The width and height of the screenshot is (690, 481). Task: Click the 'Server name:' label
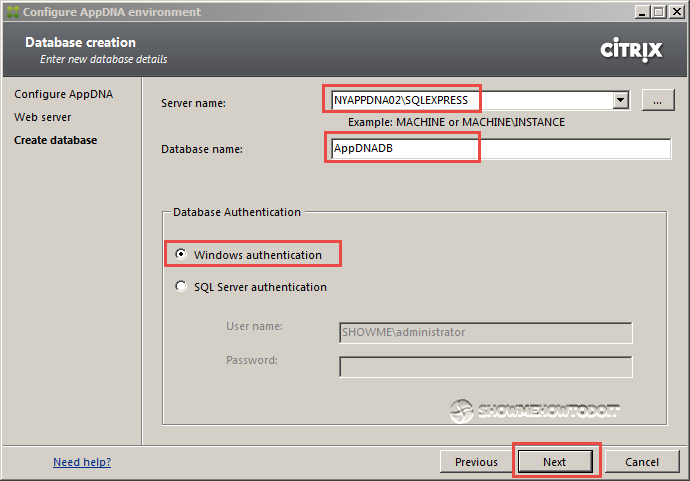coord(193,103)
